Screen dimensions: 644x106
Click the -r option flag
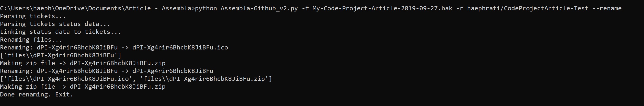pyautogui.click(x=460, y=8)
